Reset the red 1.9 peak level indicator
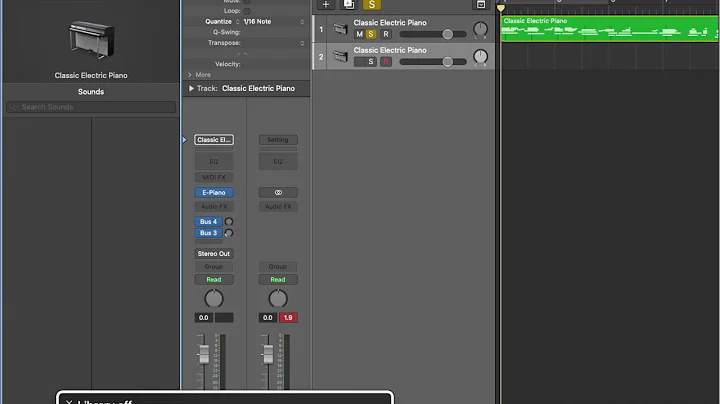720x404 pixels. [288, 318]
